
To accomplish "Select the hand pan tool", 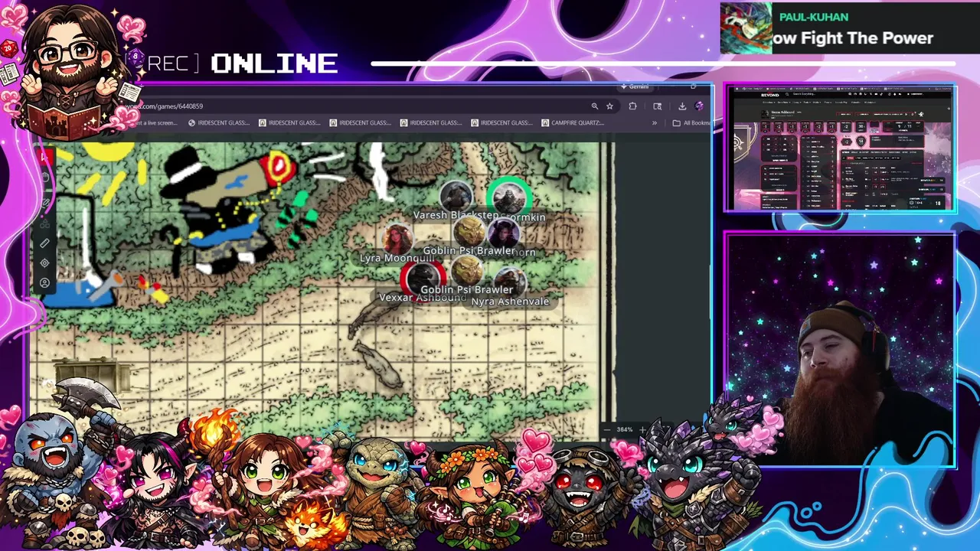I will click(45, 177).
